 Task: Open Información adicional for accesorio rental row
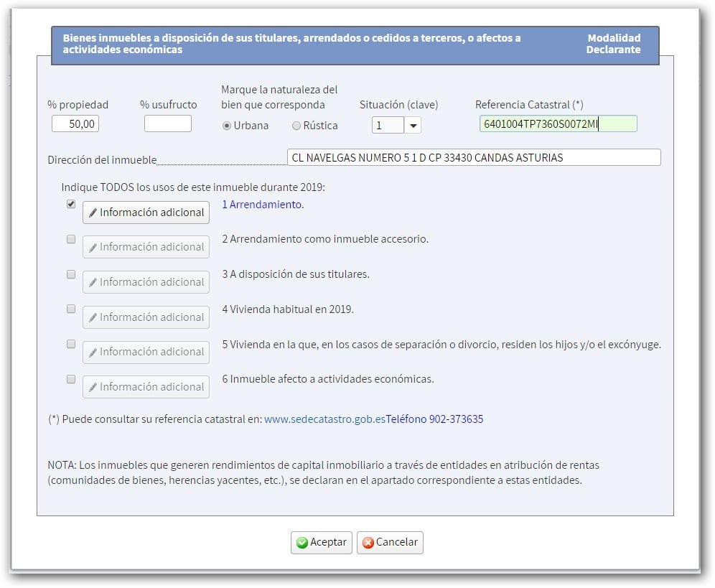pos(146,247)
